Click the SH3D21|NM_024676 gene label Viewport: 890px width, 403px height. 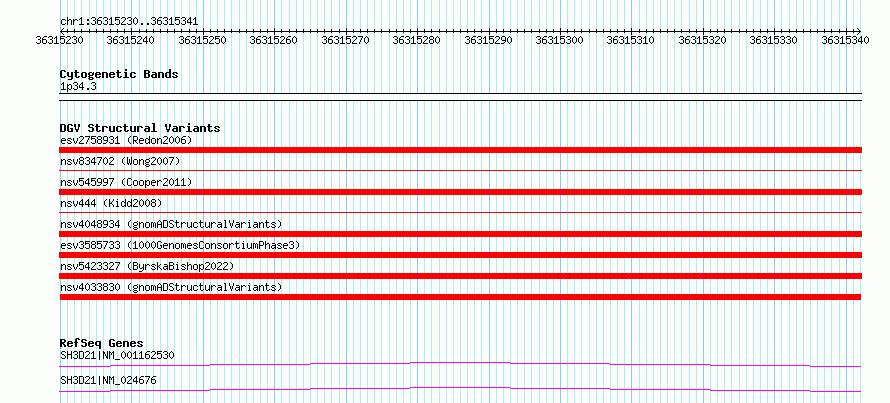(108, 380)
